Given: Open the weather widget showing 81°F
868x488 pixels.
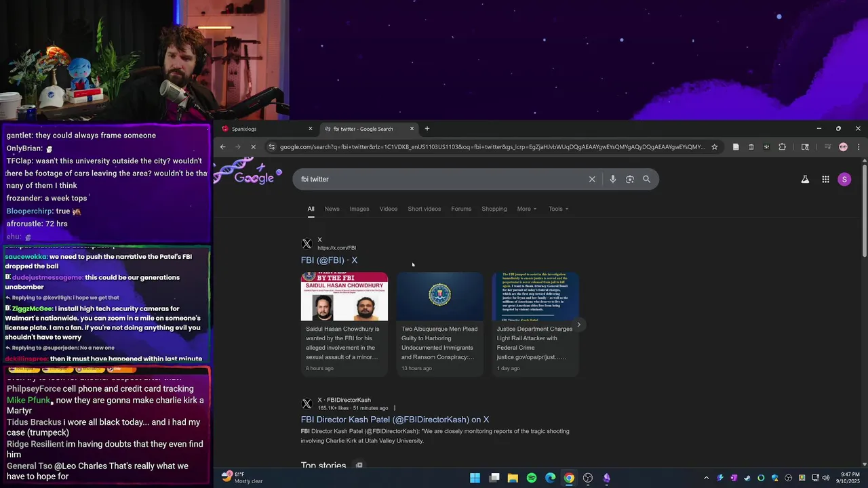Looking at the screenshot, I should point(243,478).
